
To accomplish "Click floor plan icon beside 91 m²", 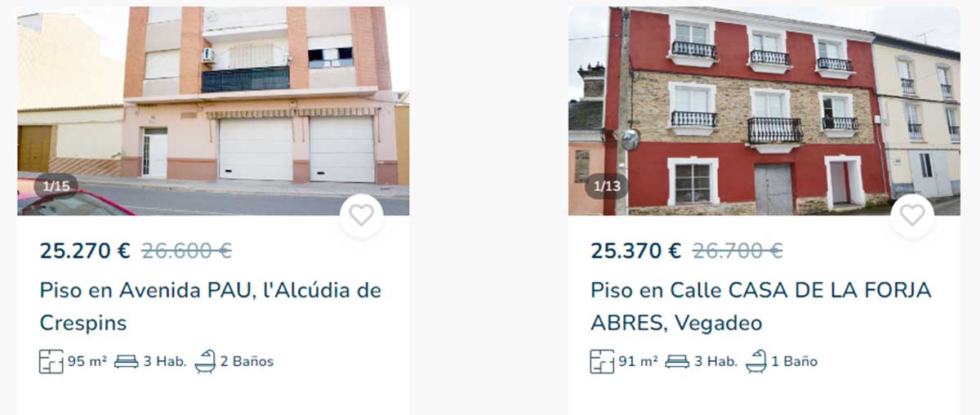I will [602, 361].
